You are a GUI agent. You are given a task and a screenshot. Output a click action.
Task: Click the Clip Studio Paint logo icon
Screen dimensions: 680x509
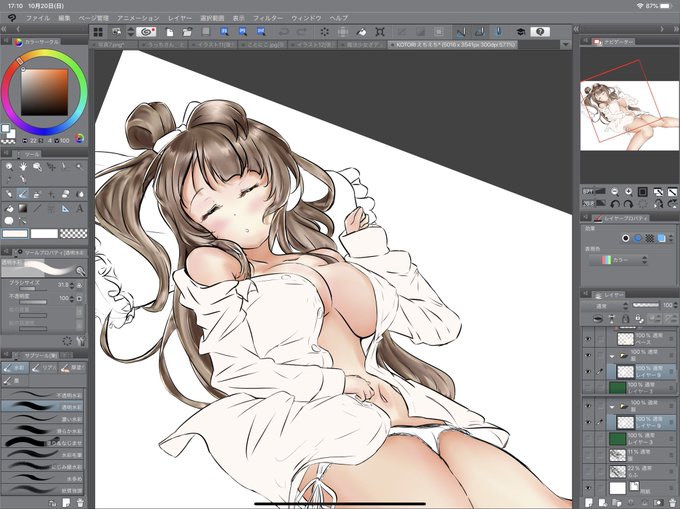(12, 18)
